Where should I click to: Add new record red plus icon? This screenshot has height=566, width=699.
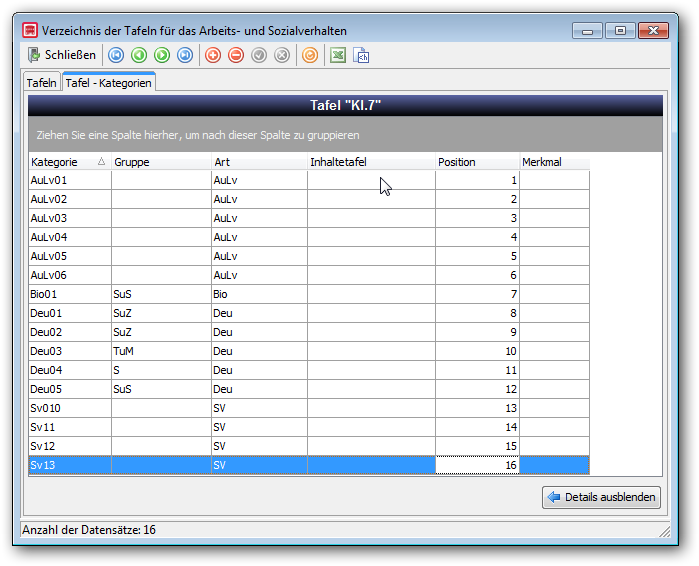[x=213, y=55]
